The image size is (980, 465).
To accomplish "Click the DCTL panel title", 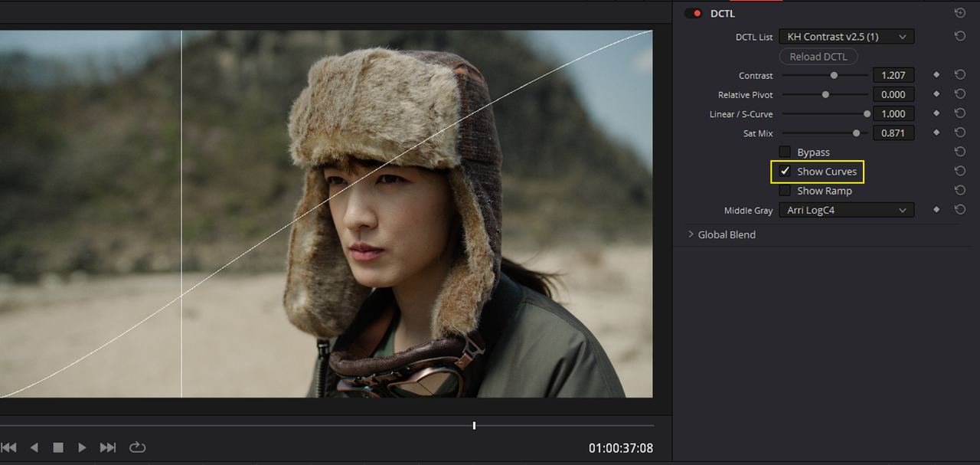I will [723, 13].
